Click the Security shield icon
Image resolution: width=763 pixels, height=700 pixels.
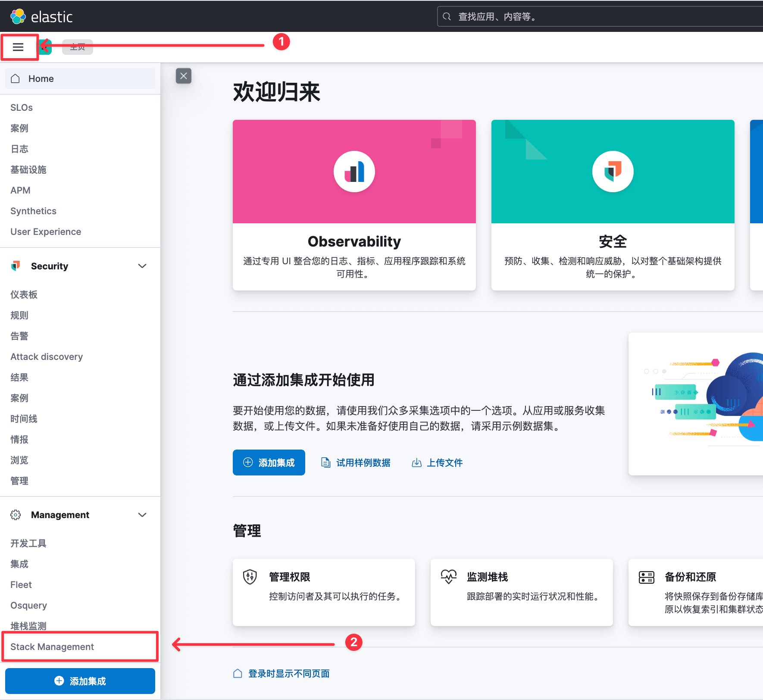click(16, 266)
